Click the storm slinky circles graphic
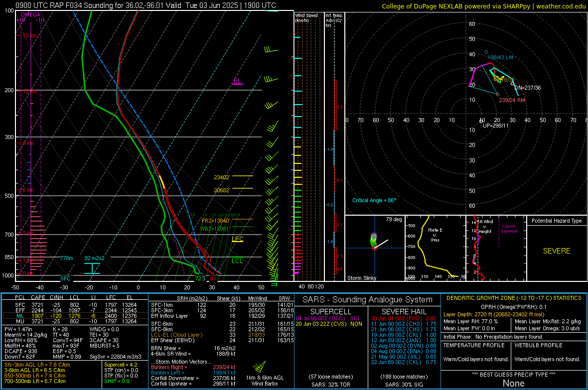This screenshot has height=390, width=588. [x=374, y=242]
